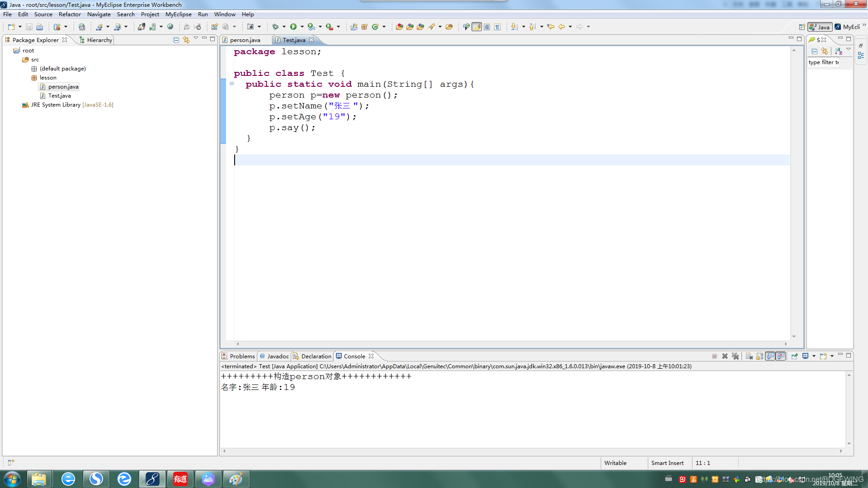Screen dimensions: 868x488
Task: Click Remove All Terminated Launches icon
Action: click(736, 356)
